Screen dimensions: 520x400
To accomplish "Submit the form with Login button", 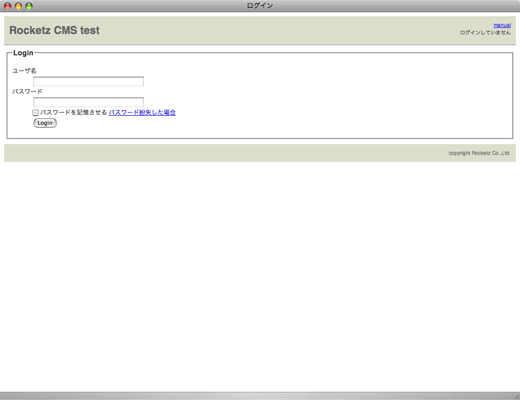I will 45,123.
